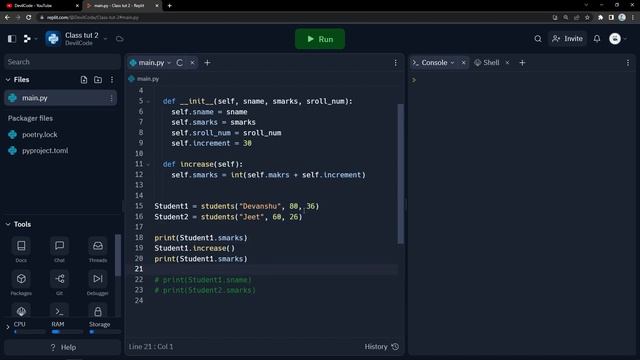
Task: Open the Secrets lock tool
Action: pos(98,311)
